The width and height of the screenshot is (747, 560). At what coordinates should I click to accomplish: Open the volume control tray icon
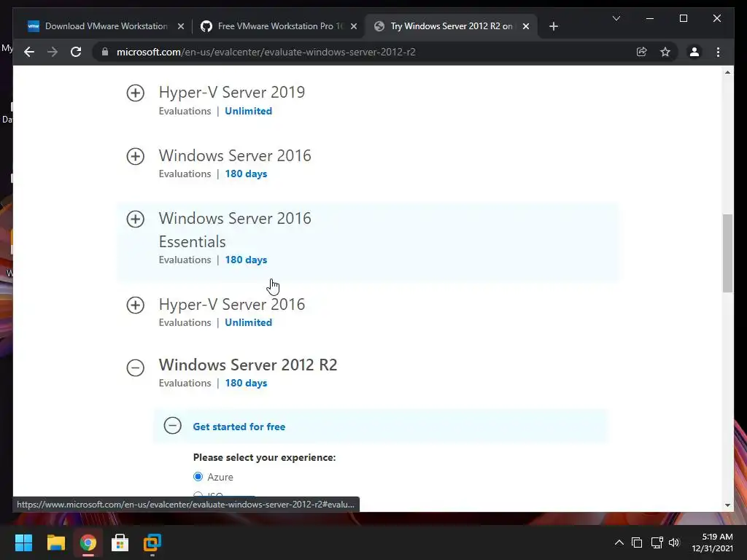pos(674,542)
